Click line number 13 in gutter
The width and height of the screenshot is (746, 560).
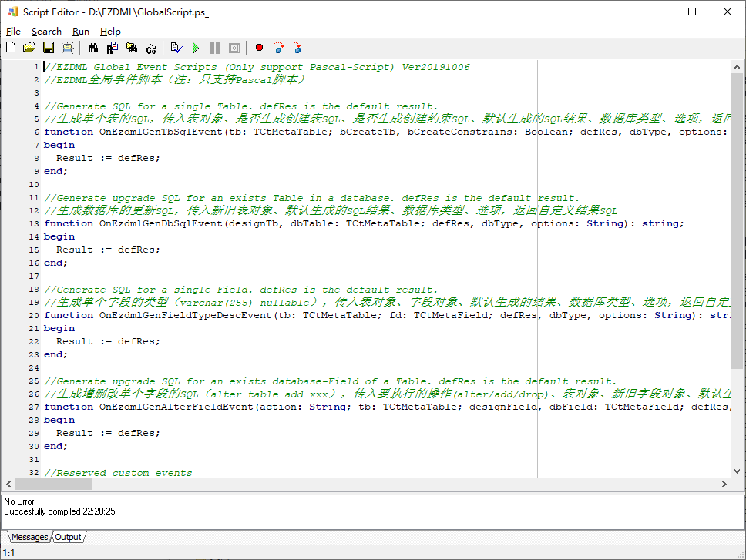tap(34, 224)
